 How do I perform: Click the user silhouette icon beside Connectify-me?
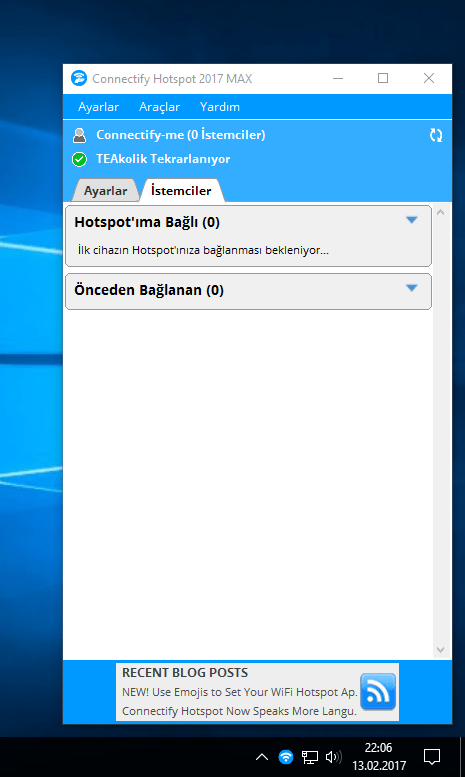(79, 135)
